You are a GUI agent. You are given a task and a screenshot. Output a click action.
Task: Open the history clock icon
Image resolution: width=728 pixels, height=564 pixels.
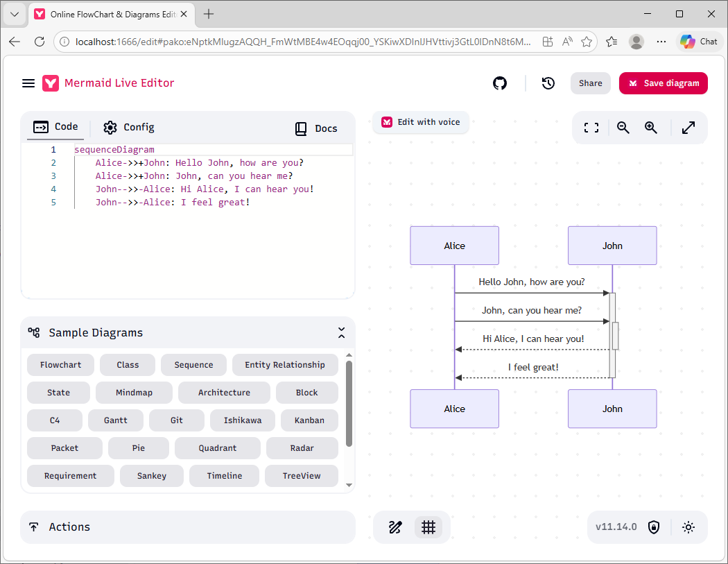click(x=548, y=83)
